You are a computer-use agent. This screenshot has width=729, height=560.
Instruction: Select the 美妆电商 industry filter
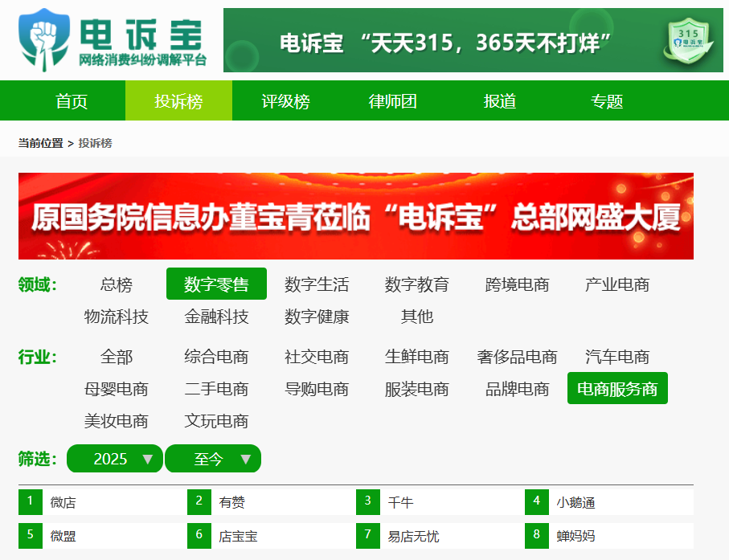click(117, 420)
